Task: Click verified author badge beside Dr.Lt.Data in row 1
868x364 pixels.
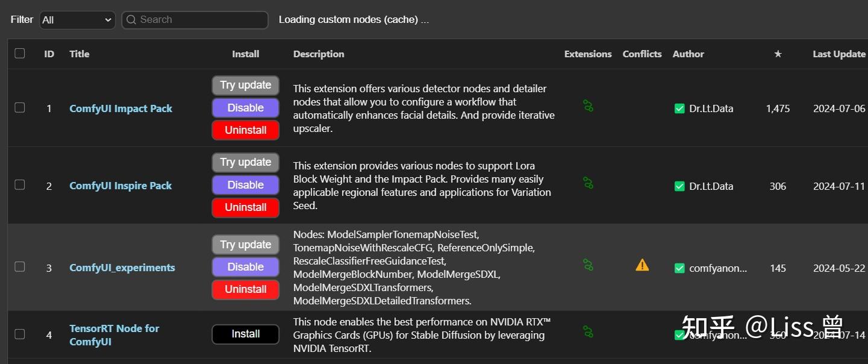Action: tap(679, 109)
